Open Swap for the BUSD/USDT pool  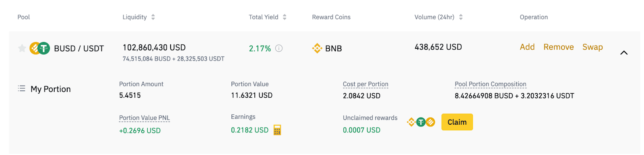pyautogui.click(x=592, y=47)
